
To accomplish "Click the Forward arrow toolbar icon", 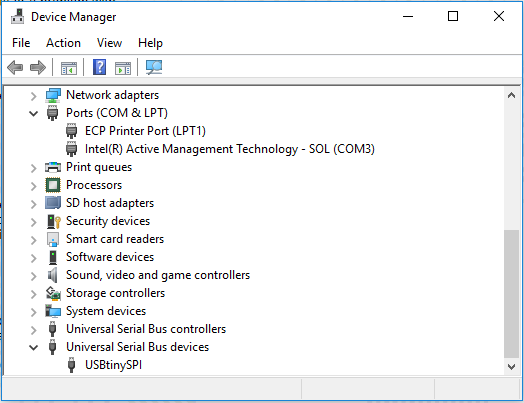I will 38,68.
